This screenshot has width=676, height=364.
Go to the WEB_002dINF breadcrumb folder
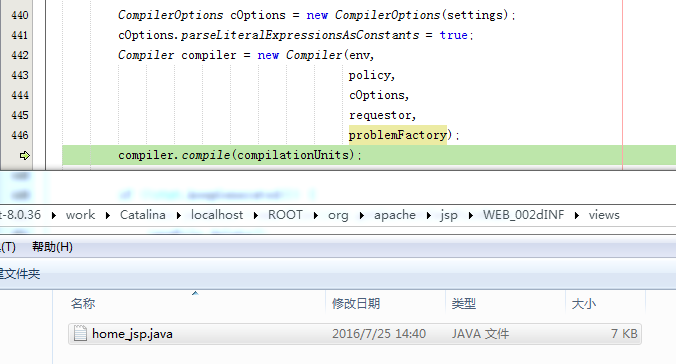523,215
